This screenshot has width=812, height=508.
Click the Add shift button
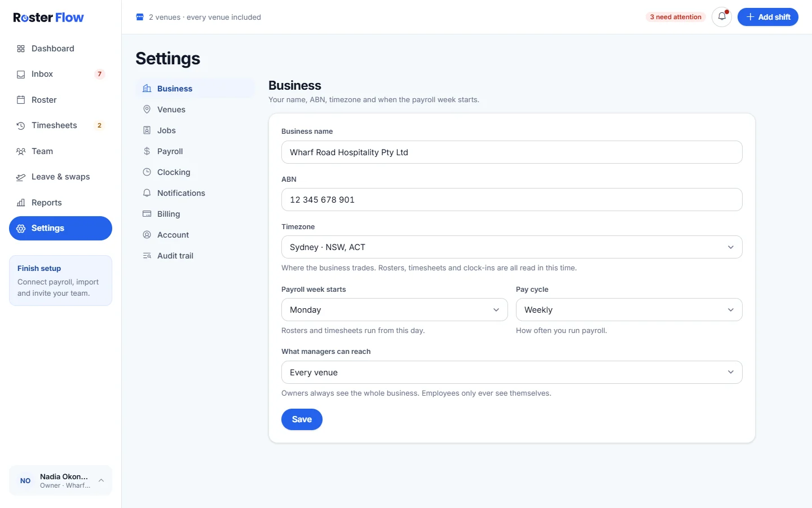(768, 17)
